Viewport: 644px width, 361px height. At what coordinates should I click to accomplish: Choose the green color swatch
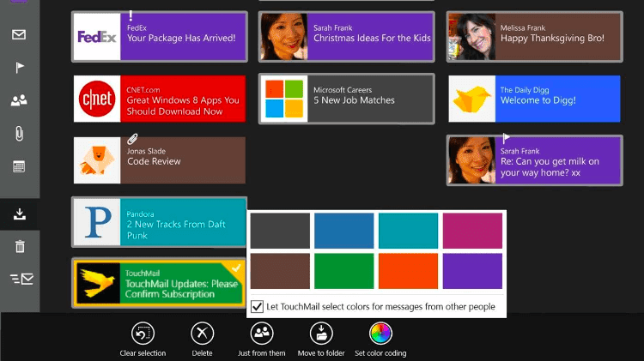(343, 271)
